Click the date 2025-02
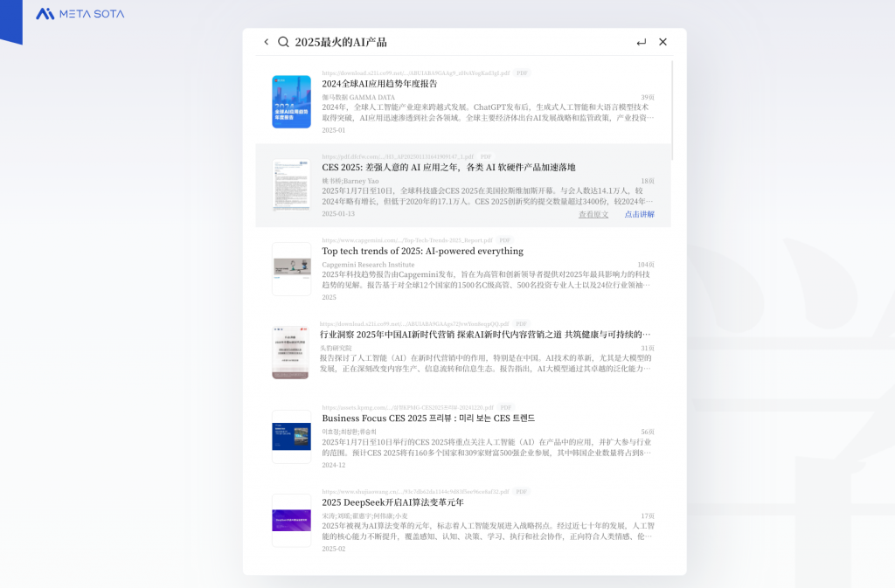895x588 pixels. [x=333, y=550]
